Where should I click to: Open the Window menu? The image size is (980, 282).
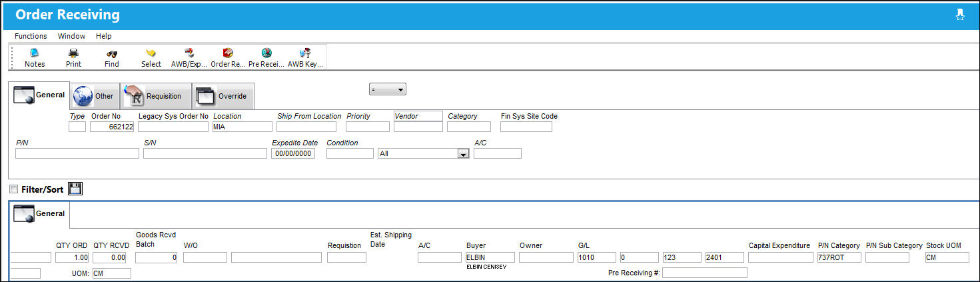[x=71, y=36]
